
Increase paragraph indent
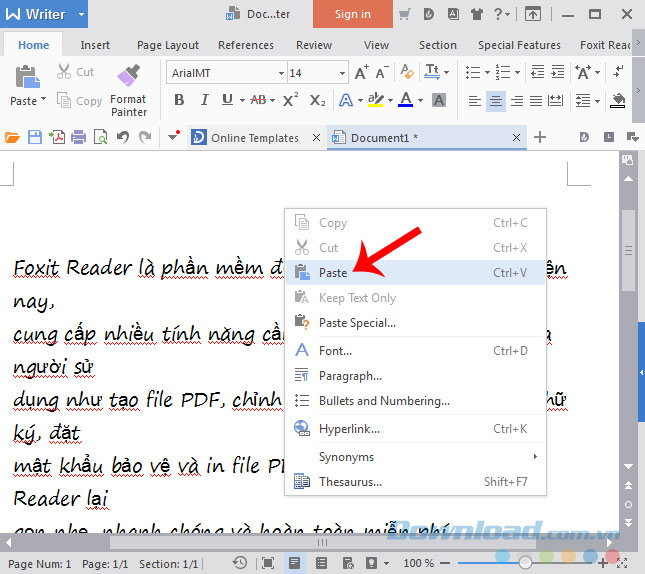pos(557,72)
